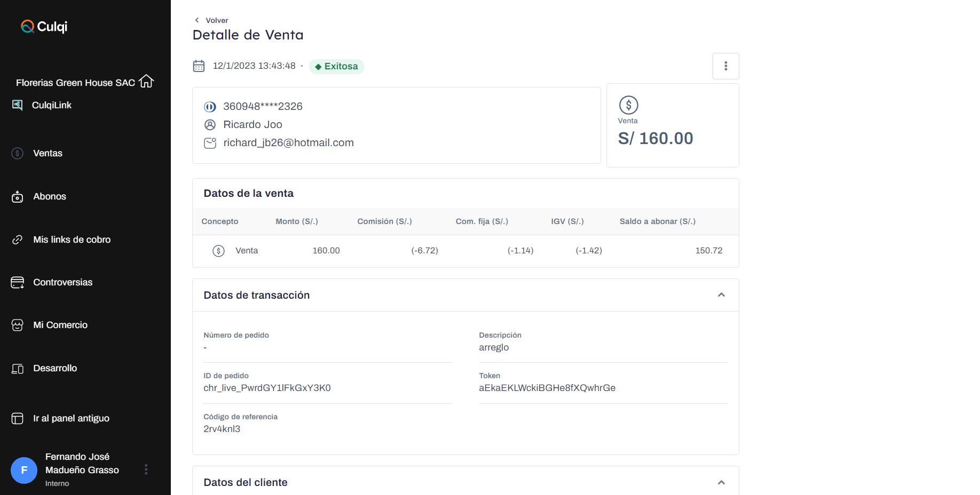Click the Culqi logo in sidebar
The height and width of the screenshot is (495, 980).
[x=44, y=26]
